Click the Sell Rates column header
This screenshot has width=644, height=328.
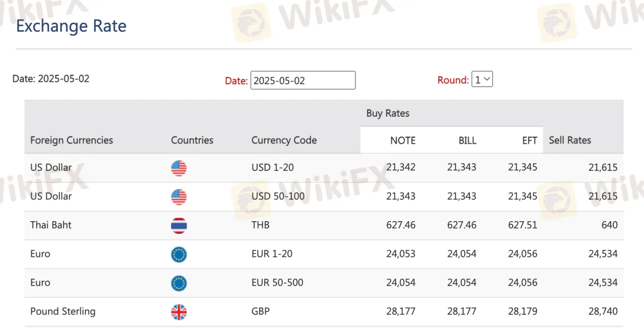(570, 140)
